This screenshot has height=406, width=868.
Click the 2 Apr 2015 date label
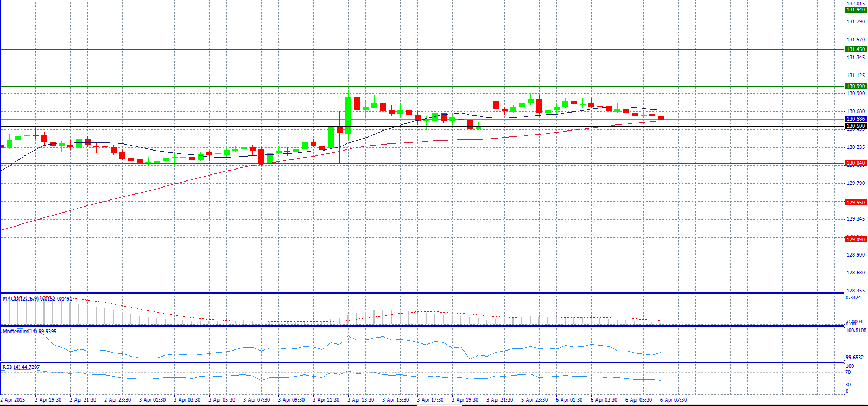click(x=12, y=400)
